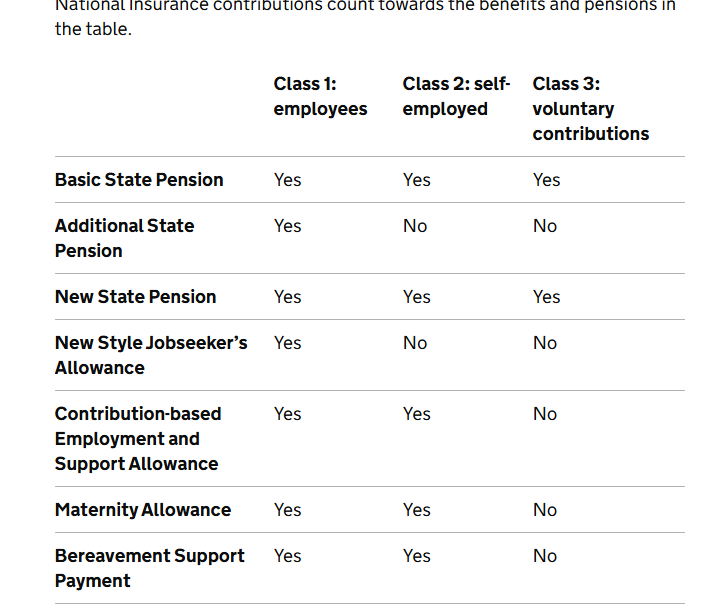Click Class 2 'Yes' for Maternity Allowance
Image resolution: width=703 pixels, height=611 pixels.
(x=417, y=510)
